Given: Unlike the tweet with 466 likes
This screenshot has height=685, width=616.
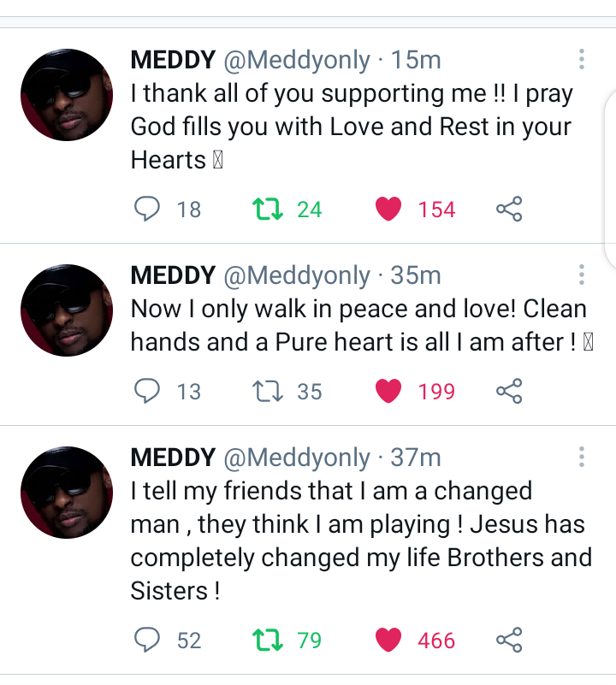Looking at the screenshot, I should pos(388,640).
